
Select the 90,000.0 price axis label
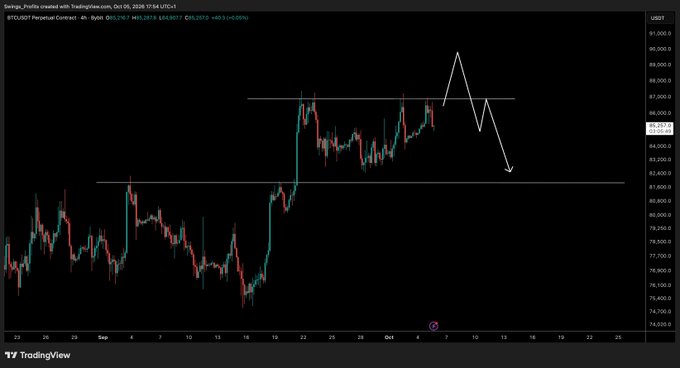pyautogui.click(x=660, y=49)
